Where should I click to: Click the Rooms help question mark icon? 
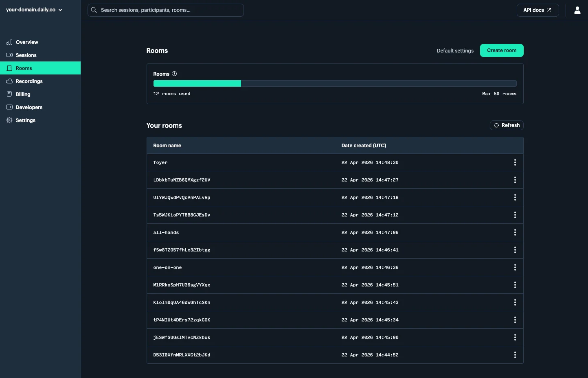(x=174, y=74)
